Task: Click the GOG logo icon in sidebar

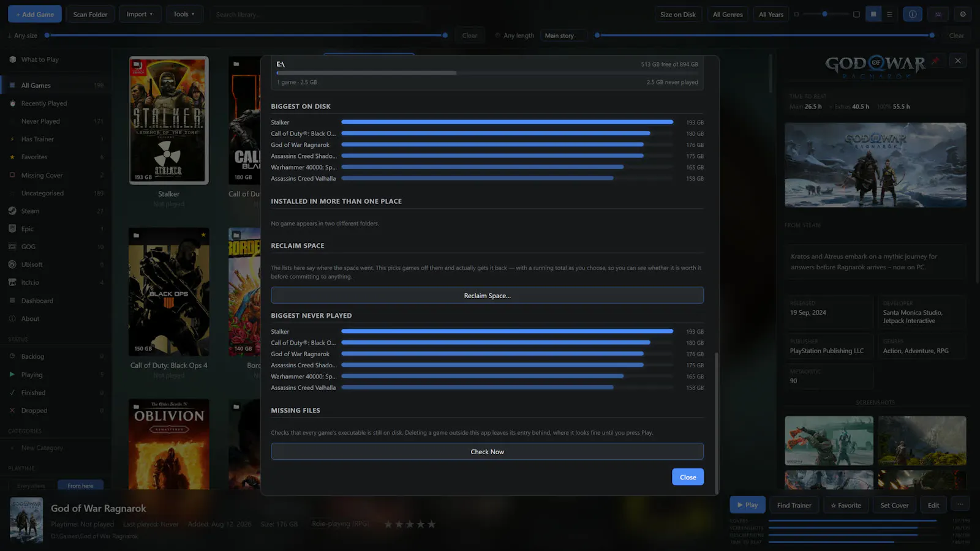Action: point(12,247)
